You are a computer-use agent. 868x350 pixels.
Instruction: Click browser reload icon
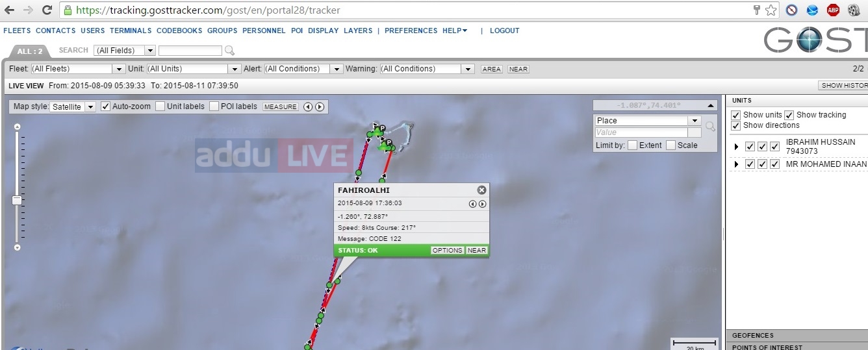pos(47,10)
